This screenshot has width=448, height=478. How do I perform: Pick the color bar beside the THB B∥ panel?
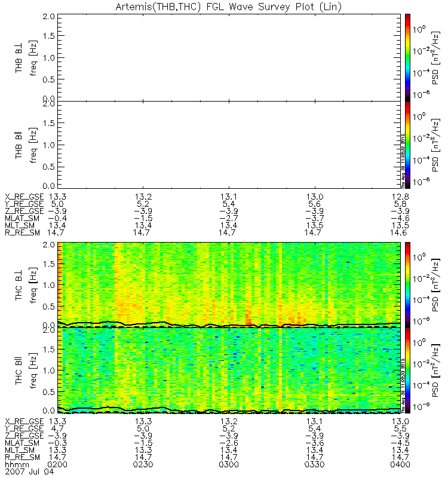407,145
